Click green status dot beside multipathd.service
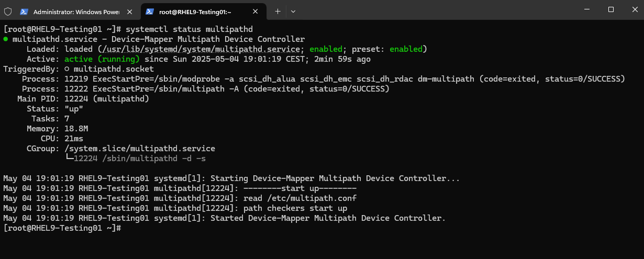 (x=6, y=39)
